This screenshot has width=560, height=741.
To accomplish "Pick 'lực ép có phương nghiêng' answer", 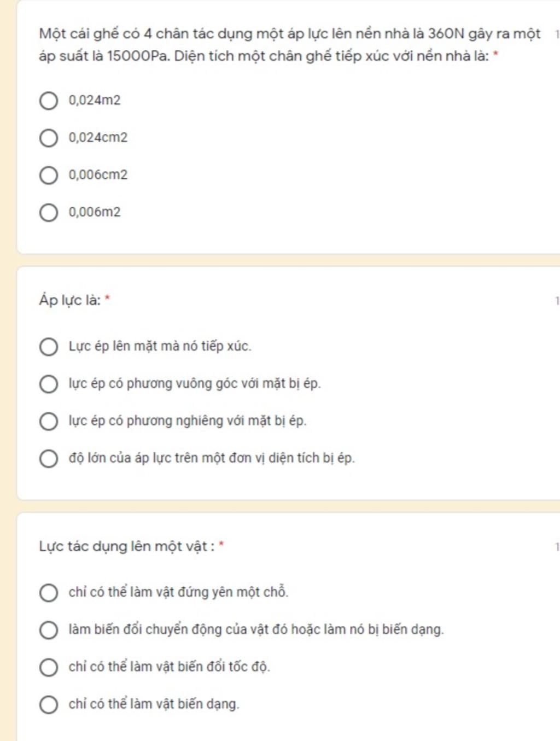I will (48, 421).
